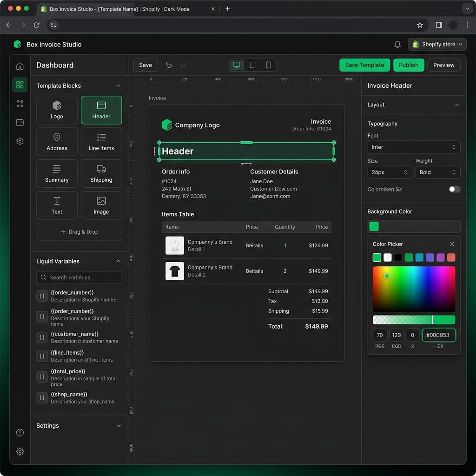Click the Header block on canvas
476x476 pixels.
pos(246,151)
